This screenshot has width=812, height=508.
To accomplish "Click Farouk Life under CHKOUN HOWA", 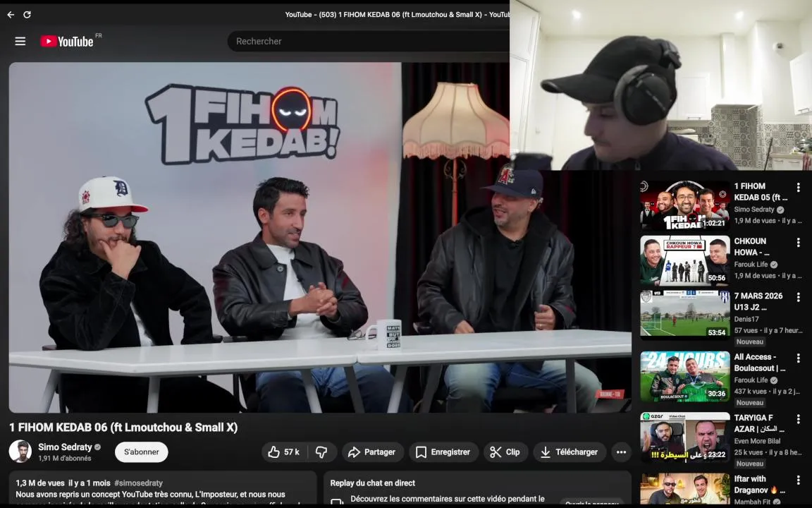I will coord(751,265).
